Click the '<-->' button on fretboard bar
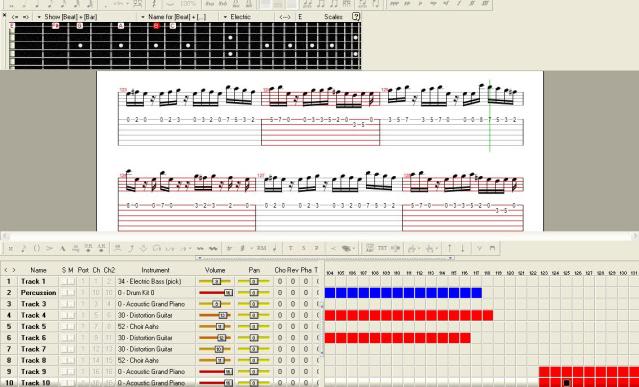The height and width of the screenshot is (387, 639). click(x=284, y=17)
